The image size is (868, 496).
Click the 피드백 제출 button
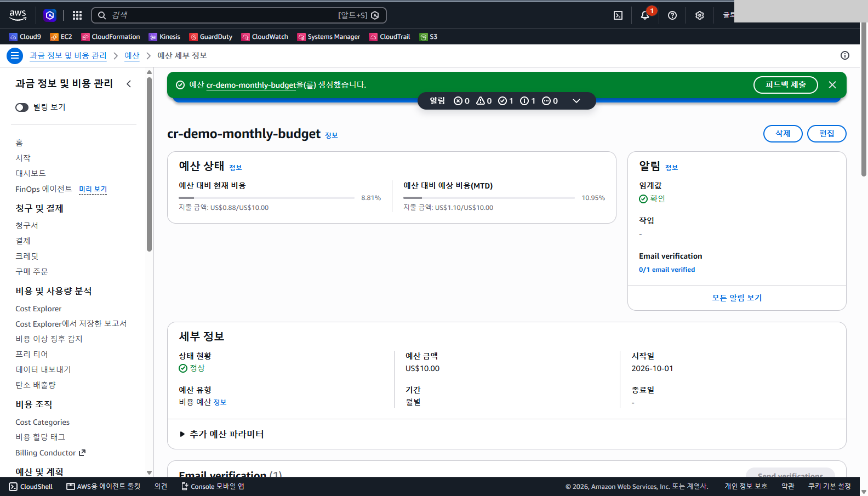[x=786, y=85]
